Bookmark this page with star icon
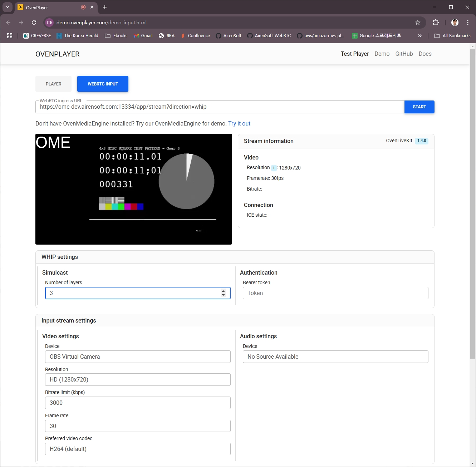This screenshot has height=467, width=476. coord(417,23)
